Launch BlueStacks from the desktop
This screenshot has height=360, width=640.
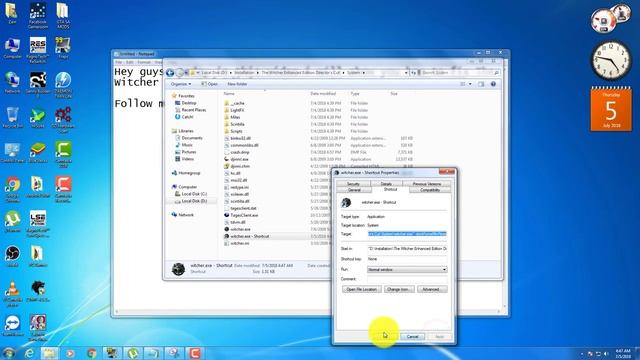point(38,152)
